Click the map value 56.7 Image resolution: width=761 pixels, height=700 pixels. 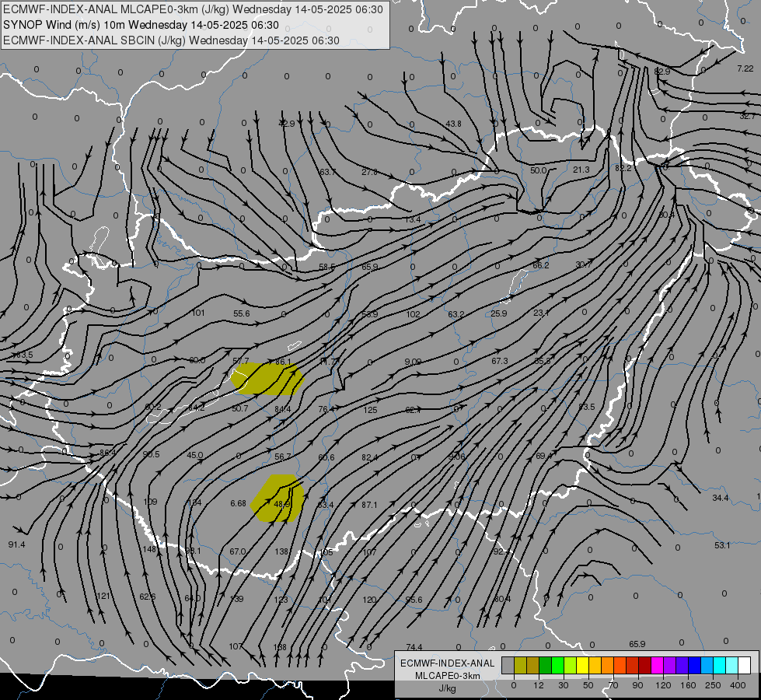pos(283,457)
